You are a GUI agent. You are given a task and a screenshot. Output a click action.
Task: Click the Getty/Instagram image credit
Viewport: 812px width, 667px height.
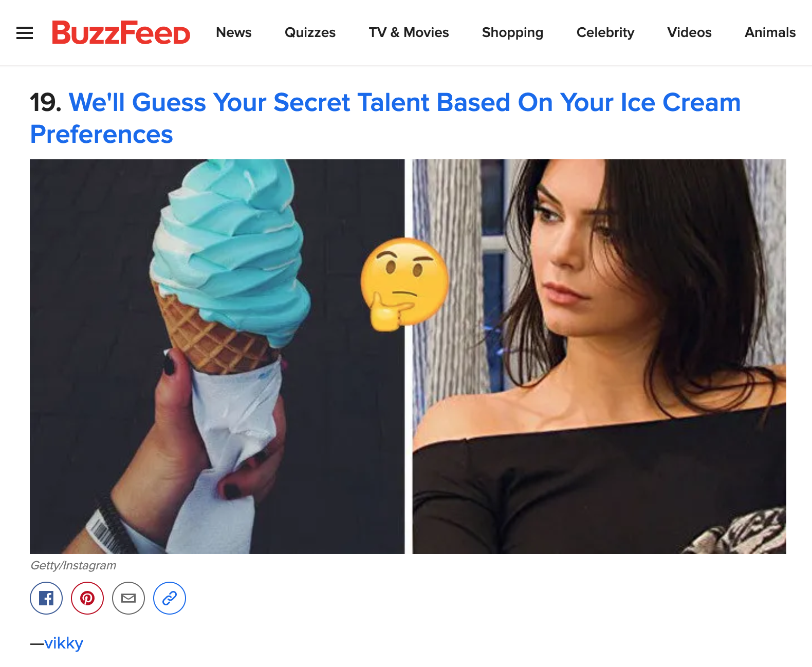pyautogui.click(x=73, y=565)
